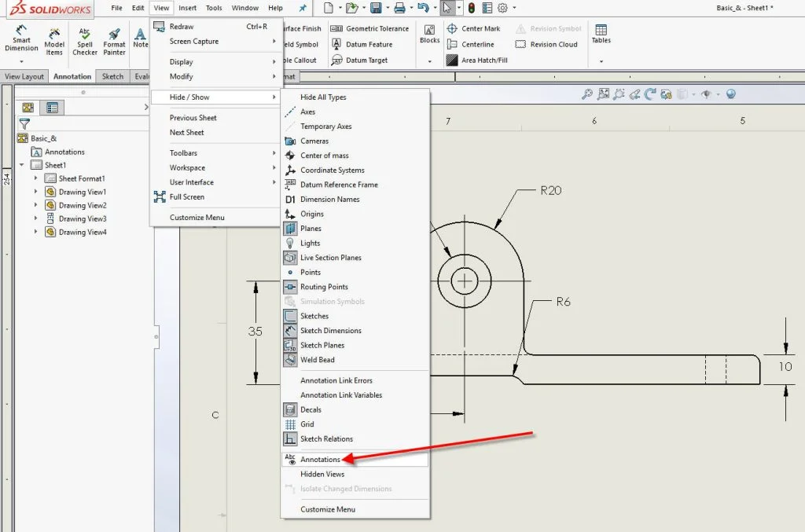
Task: Switch to the Sketch tab
Action: [112, 76]
